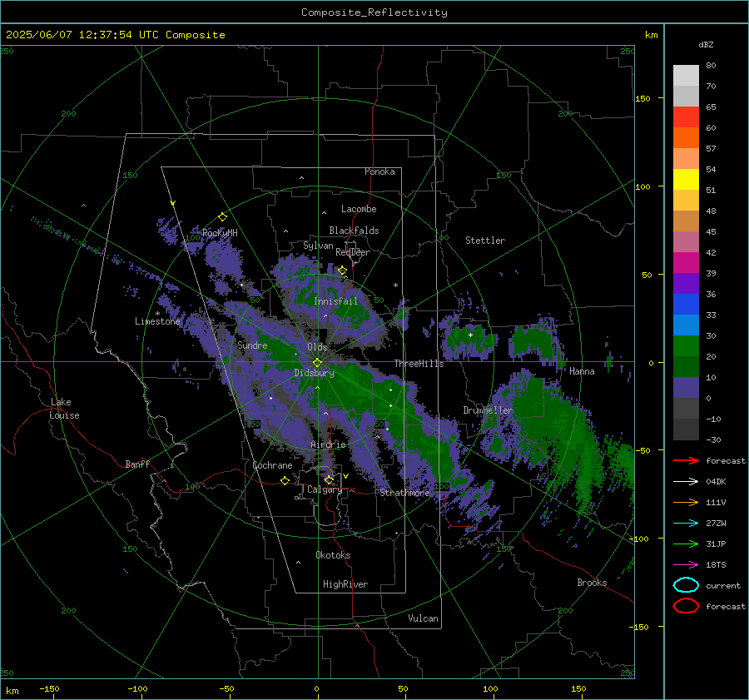Select the yellow radar-center diamond at Didsbury
This screenshot has width=749, height=700.
317,363
